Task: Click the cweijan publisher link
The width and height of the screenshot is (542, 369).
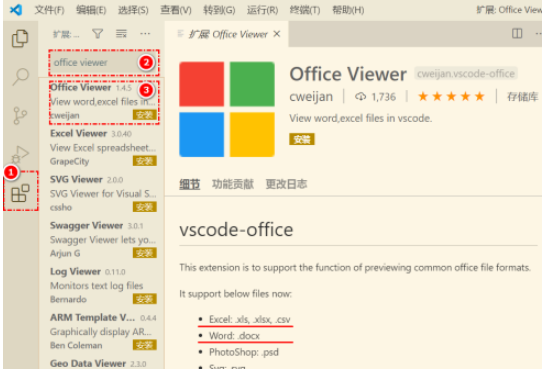Action: [x=311, y=97]
